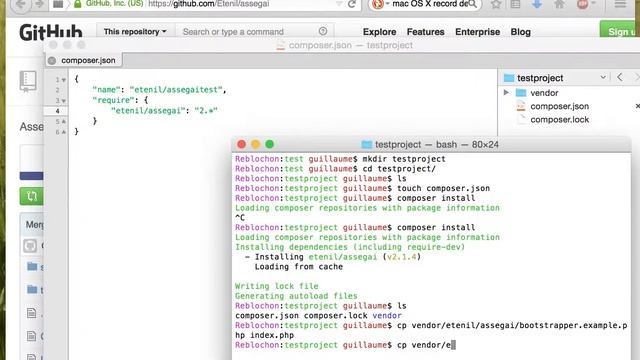
Task: Click the "etenil/assegaitest" name value
Action: tap(176, 90)
